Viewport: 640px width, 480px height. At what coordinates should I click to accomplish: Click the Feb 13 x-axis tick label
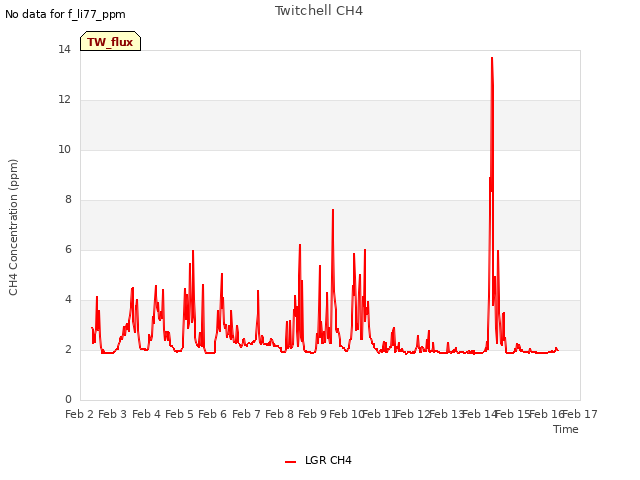click(x=446, y=414)
